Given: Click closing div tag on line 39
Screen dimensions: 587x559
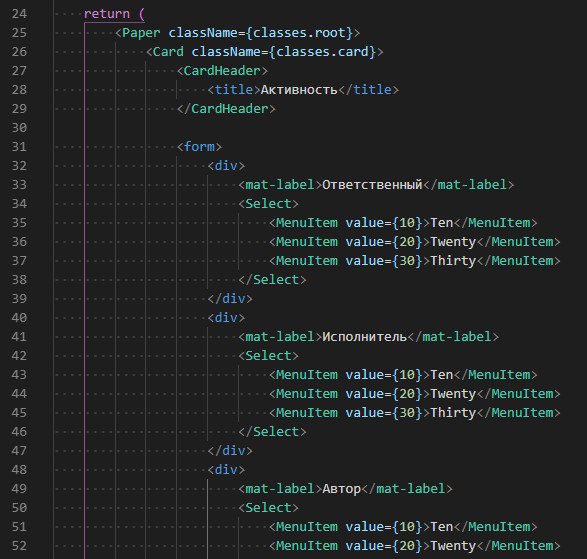Looking at the screenshot, I should tap(230, 299).
